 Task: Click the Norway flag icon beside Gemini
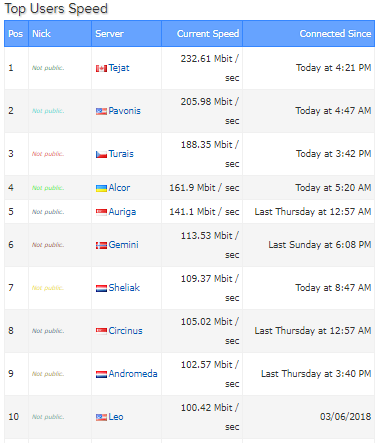tap(101, 245)
